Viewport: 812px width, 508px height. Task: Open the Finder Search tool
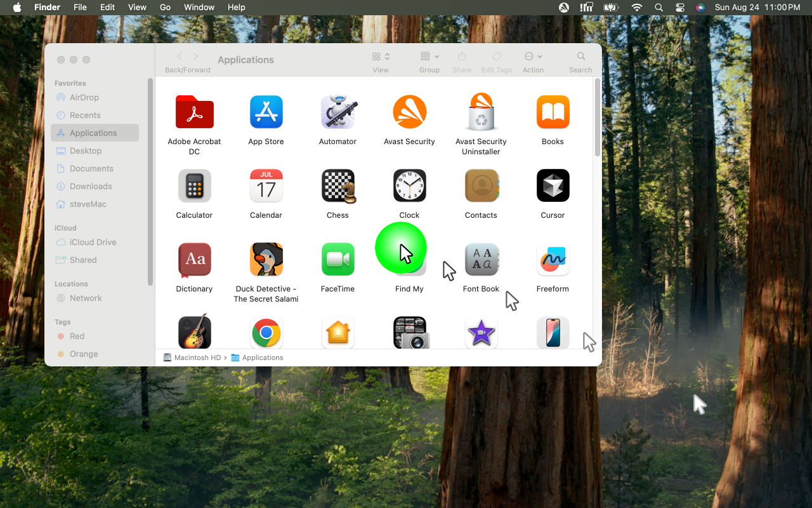pos(580,61)
